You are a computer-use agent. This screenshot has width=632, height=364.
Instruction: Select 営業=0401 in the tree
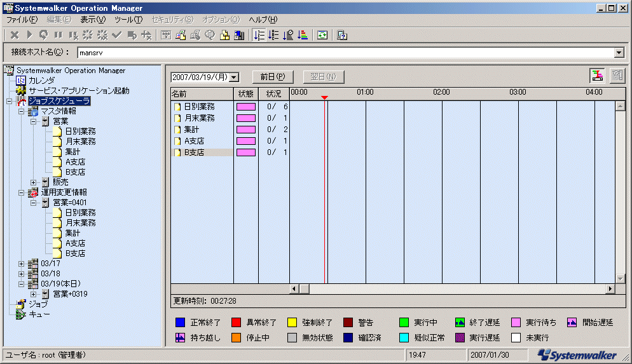point(70,203)
